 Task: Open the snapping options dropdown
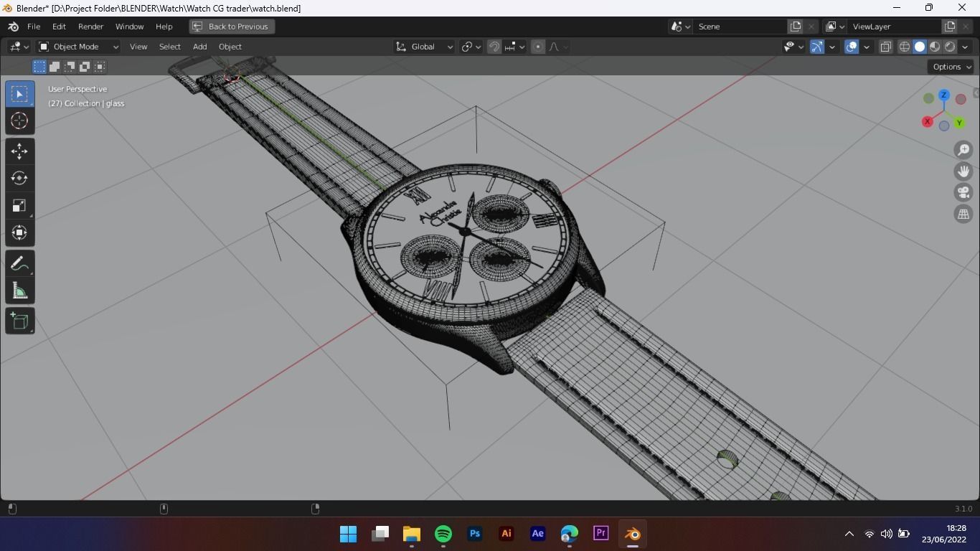click(x=514, y=47)
